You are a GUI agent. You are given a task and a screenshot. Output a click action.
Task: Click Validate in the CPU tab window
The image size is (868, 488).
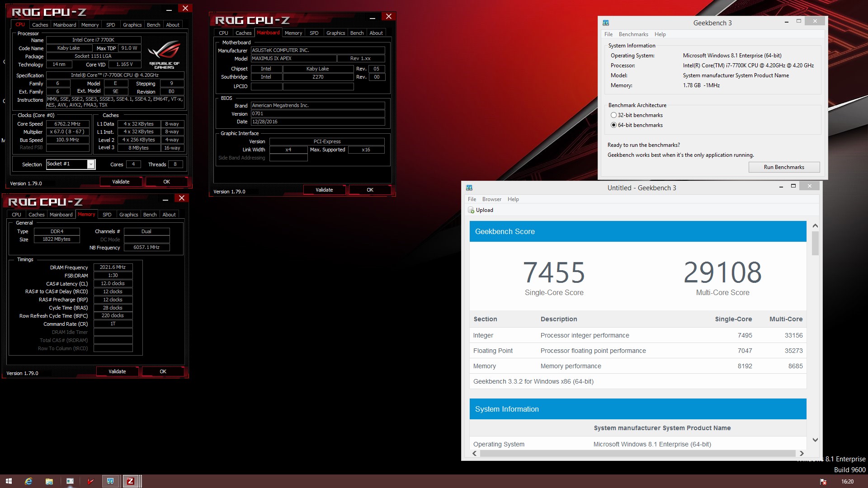[121, 182]
